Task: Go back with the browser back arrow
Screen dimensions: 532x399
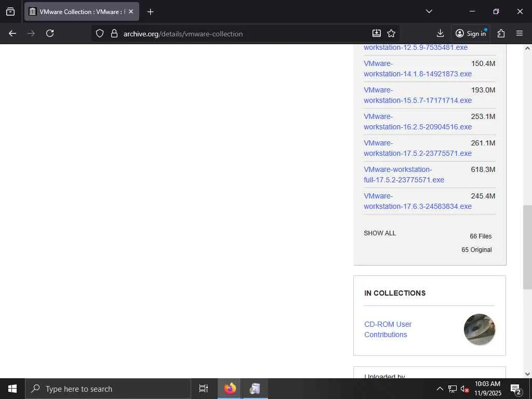Action: 12,33
